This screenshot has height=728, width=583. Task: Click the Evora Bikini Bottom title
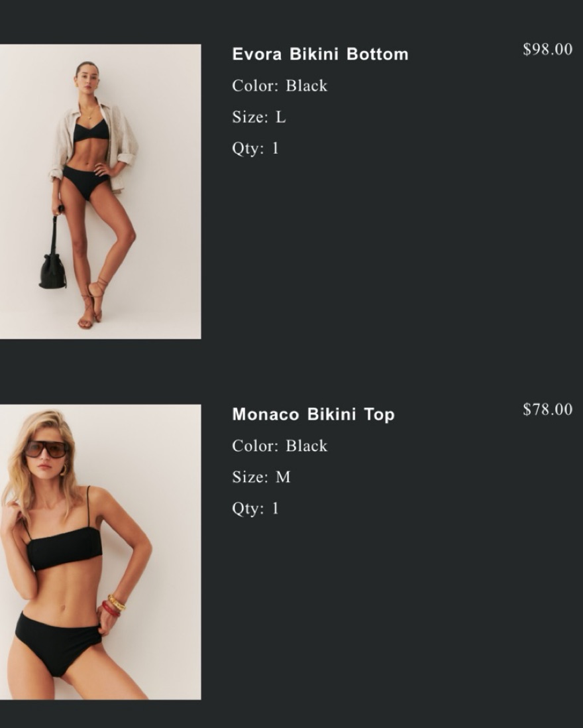(320, 54)
